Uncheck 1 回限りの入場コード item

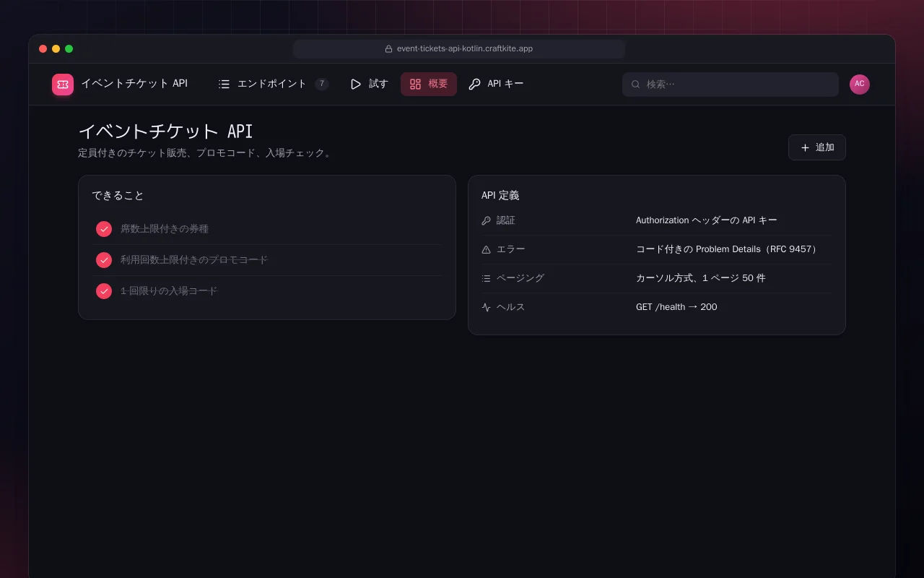tap(104, 291)
